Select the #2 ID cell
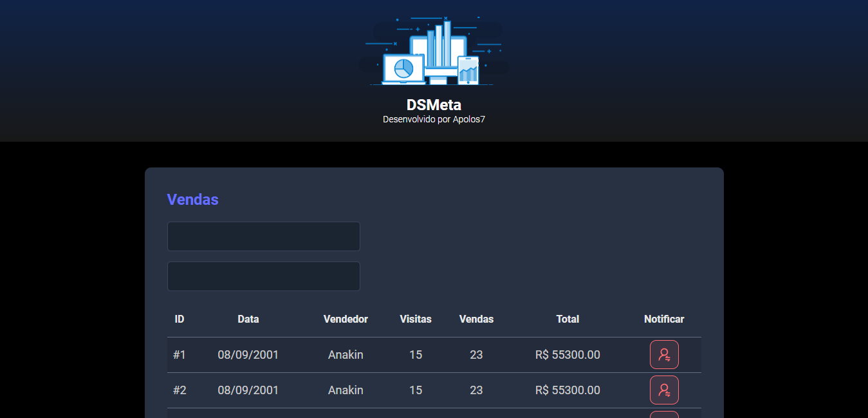This screenshot has width=868, height=418. point(180,390)
